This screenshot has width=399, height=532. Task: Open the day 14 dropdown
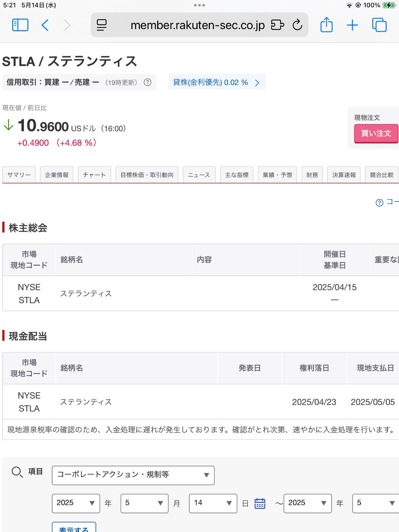213,504
